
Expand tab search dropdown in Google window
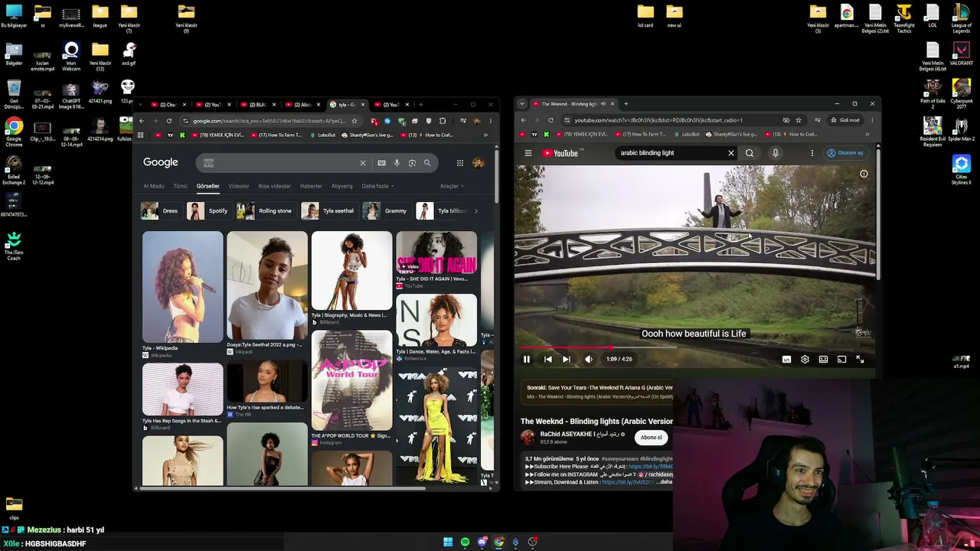140,105
